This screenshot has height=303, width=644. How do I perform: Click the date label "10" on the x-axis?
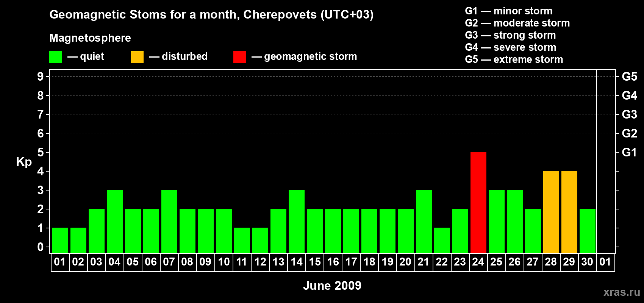pos(224,262)
